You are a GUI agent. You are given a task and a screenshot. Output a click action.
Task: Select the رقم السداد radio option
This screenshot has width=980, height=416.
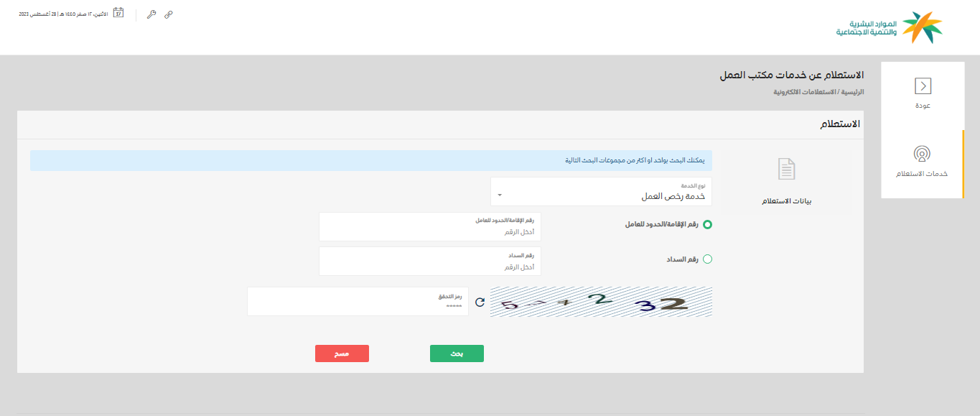pos(707,259)
